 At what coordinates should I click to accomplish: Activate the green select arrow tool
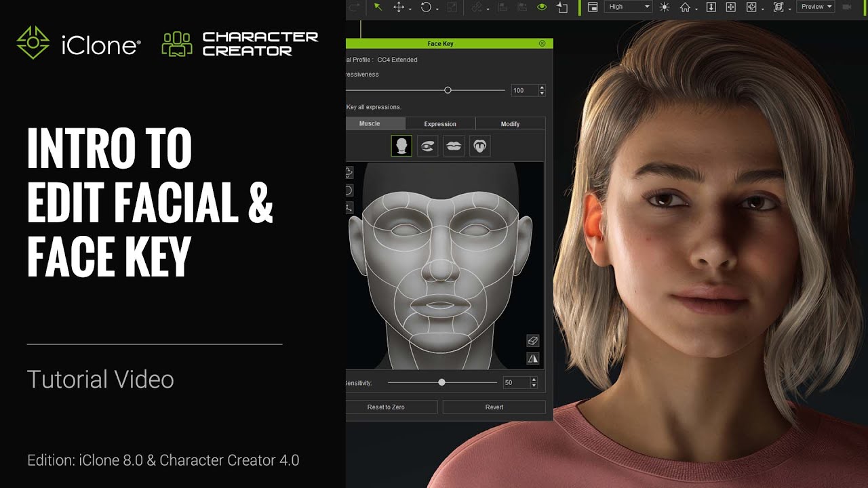point(378,7)
